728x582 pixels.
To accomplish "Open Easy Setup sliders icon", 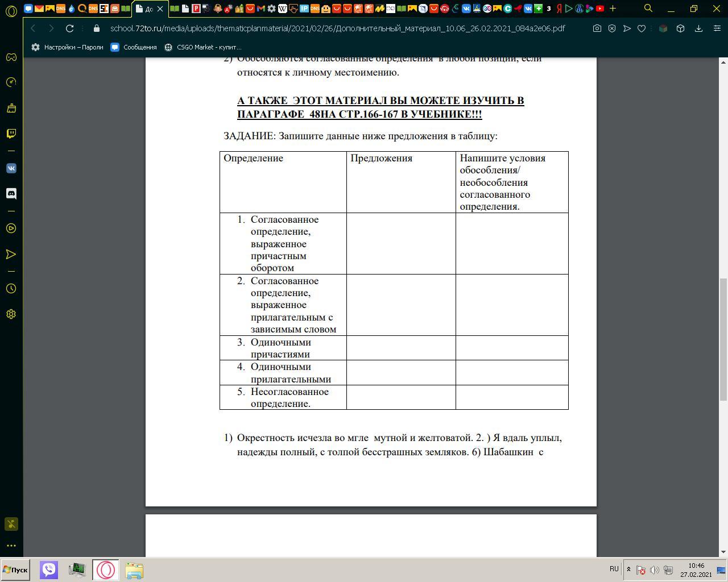I will 717,28.
